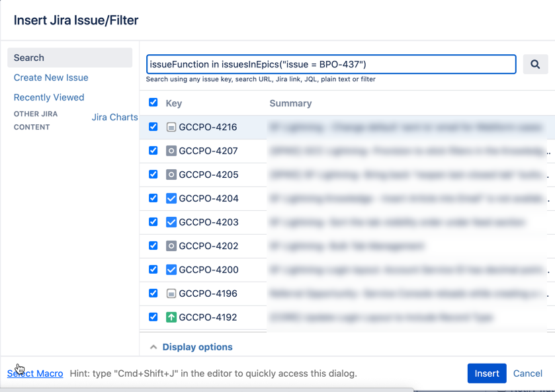Click the story icon beside GCCPO-4216
The image size is (555, 392).
point(171,127)
